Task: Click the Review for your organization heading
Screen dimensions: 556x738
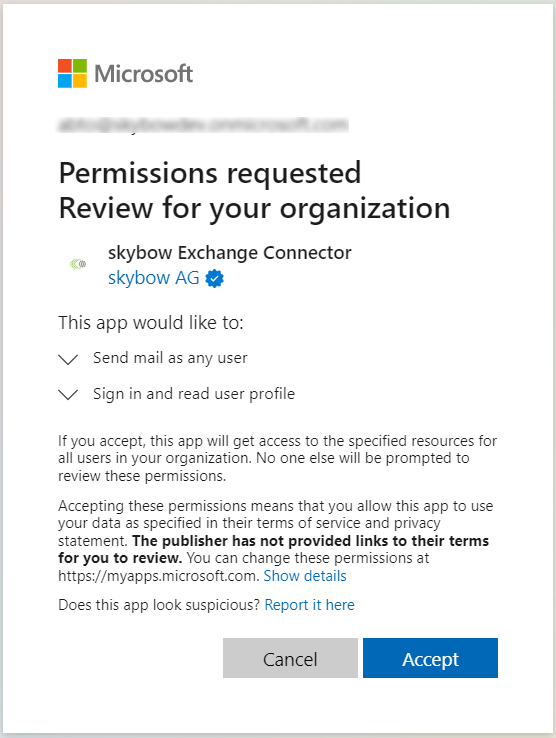Action: [255, 208]
